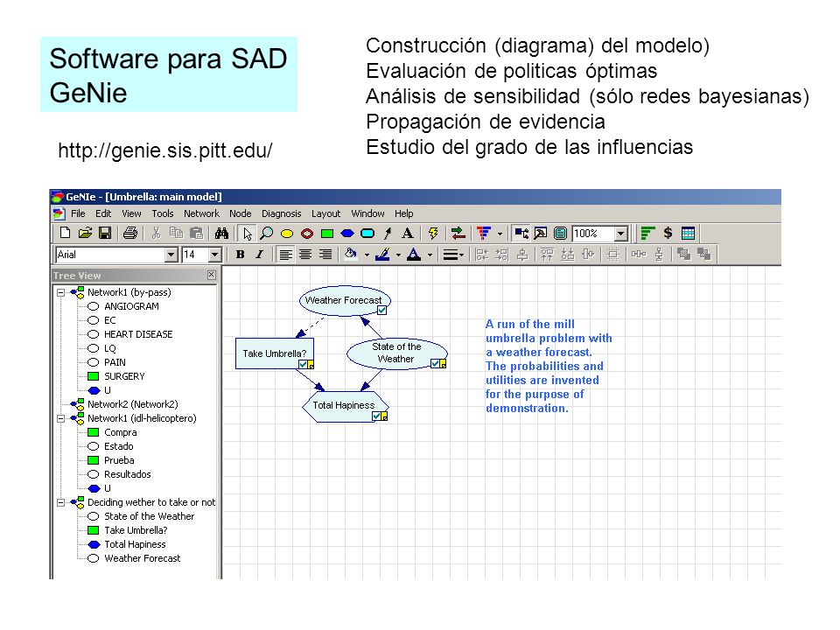Click the green-red arrows swap icon
Viewport: 840px width, 630px height.
[458, 233]
